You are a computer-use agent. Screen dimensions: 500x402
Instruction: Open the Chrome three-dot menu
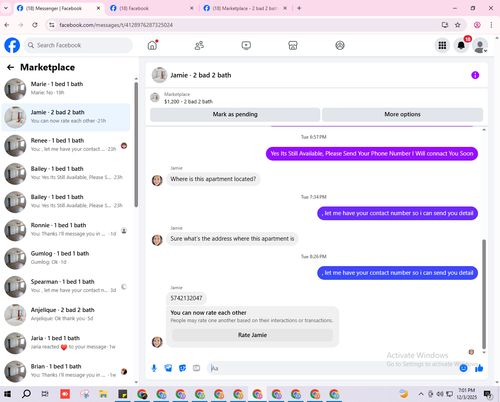click(491, 25)
